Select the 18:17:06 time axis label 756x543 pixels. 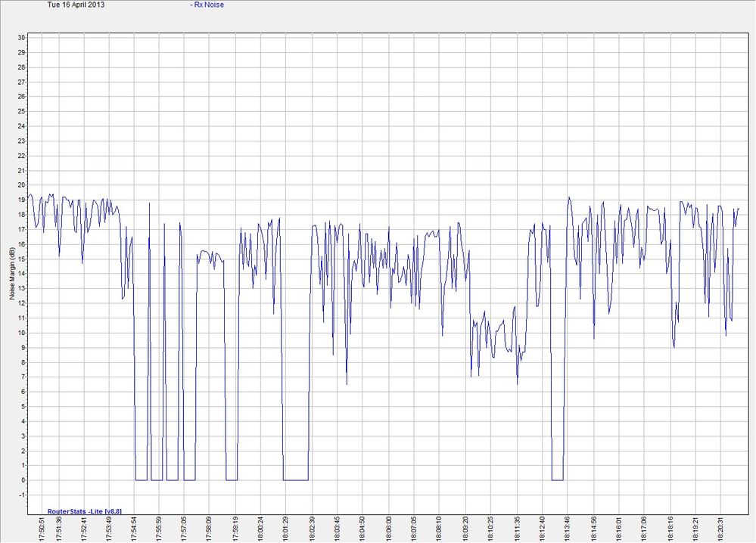(x=644, y=529)
